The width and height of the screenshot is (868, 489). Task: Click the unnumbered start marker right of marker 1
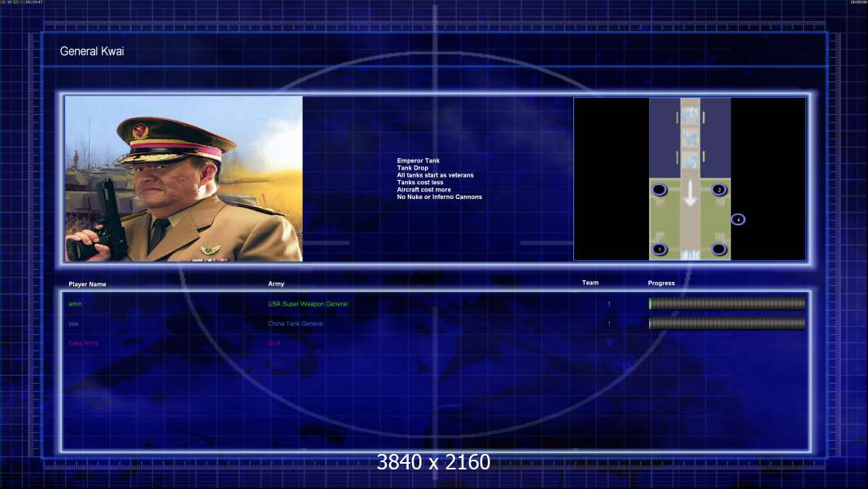point(719,249)
